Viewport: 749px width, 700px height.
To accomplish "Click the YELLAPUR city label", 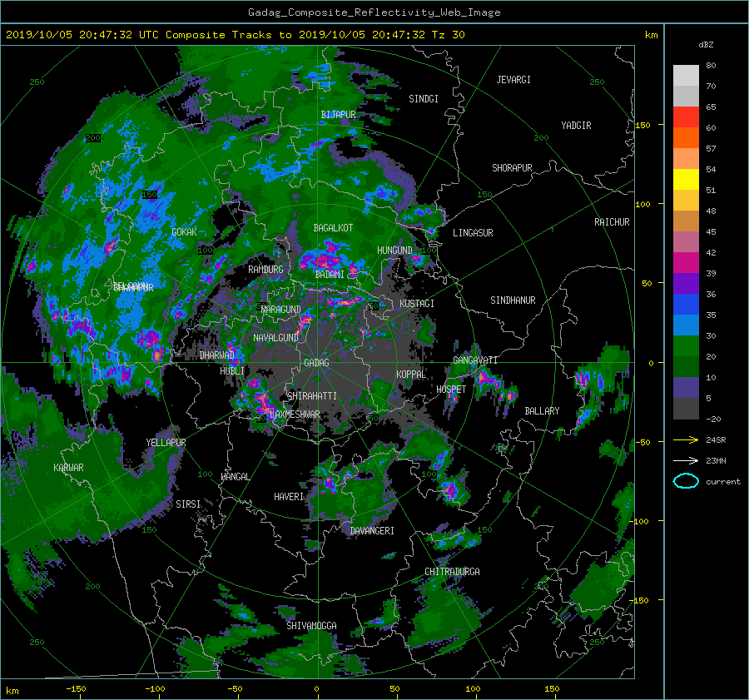I will (x=166, y=443).
